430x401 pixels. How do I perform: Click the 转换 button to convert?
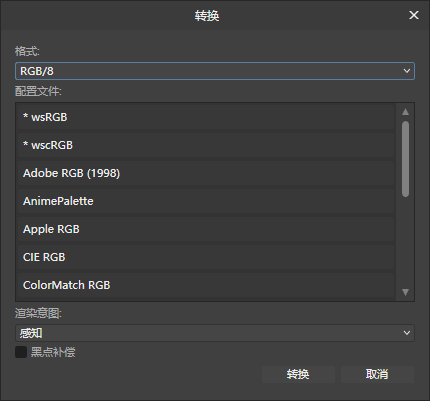click(298, 374)
